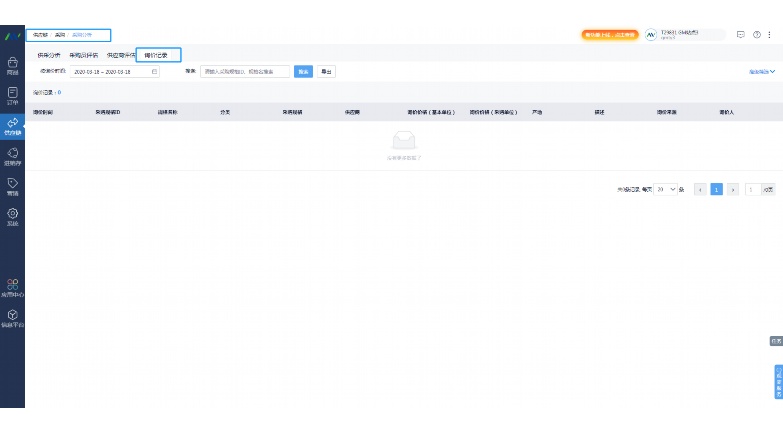Open the account name area starting with T29831

point(679,34)
